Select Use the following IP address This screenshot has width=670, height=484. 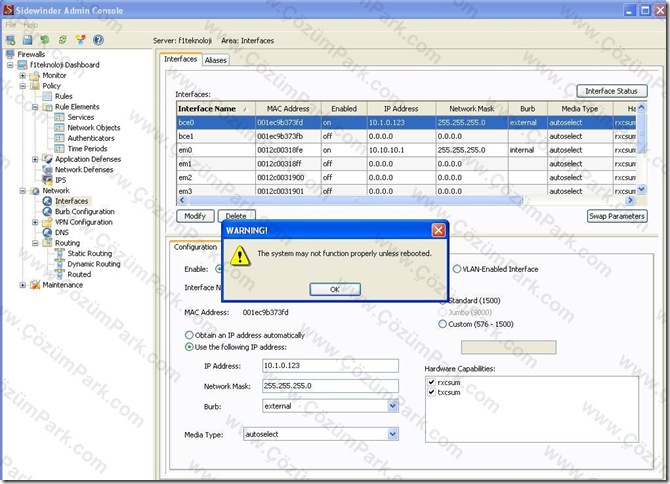click(189, 347)
